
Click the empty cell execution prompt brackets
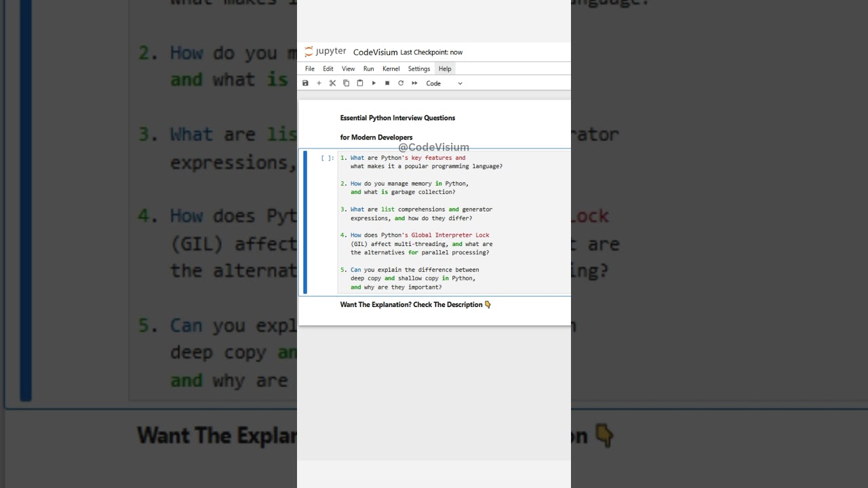[x=328, y=158]
